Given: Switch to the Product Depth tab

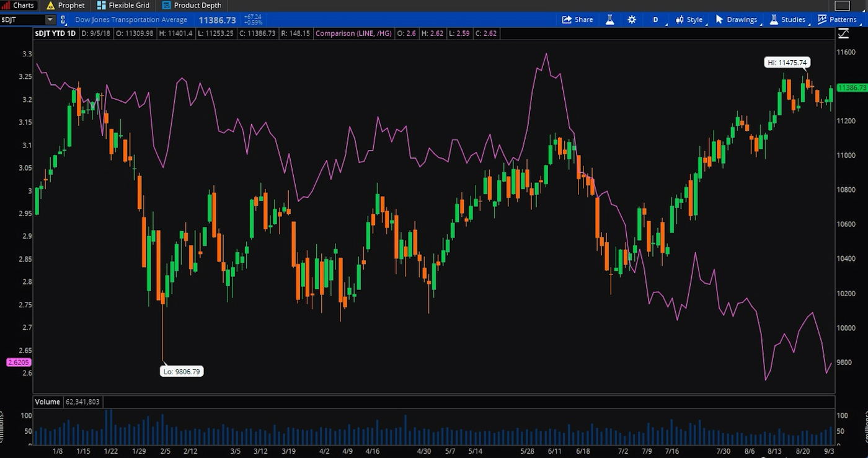Looking at the screenshot, I should (x=192, y=6).
